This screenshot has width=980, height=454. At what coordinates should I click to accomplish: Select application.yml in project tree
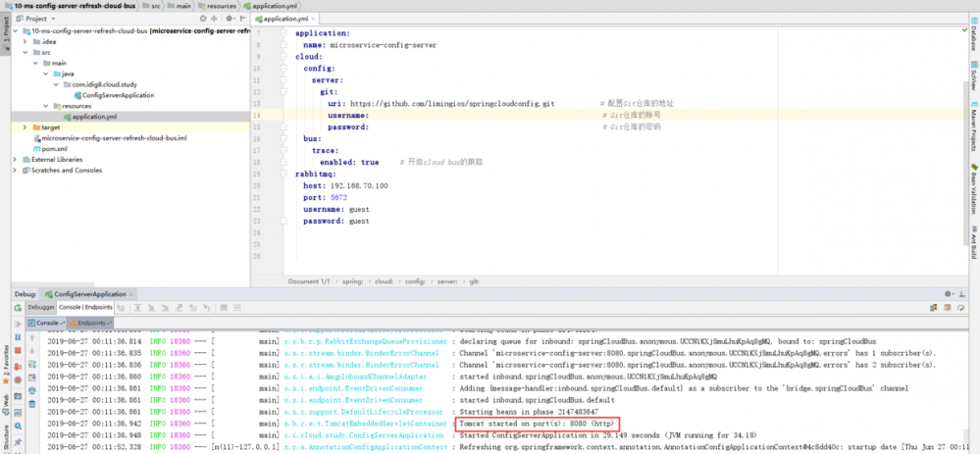tap(90, 116)
